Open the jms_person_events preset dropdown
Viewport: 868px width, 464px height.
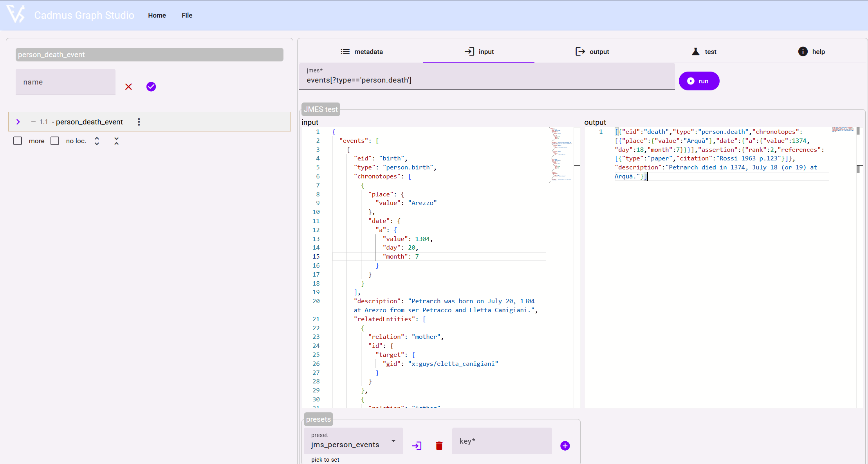(x=353, y=441)
